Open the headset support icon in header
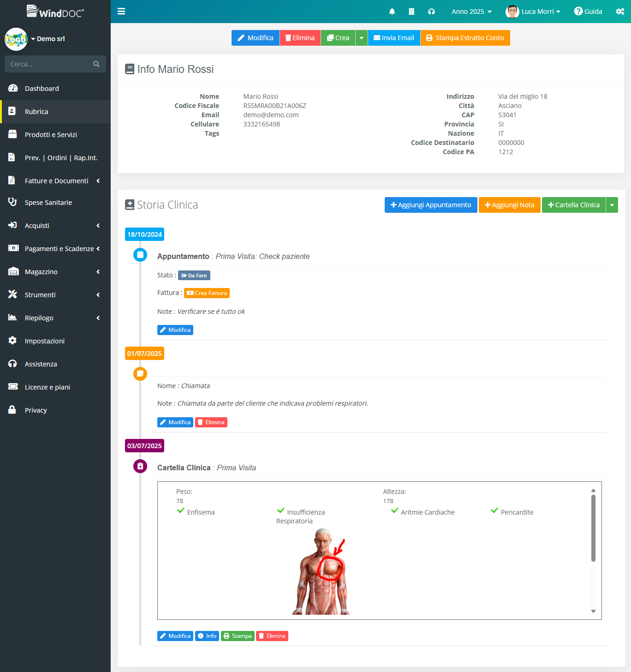This screenshot has height=672, width=631. pos(431,12)
